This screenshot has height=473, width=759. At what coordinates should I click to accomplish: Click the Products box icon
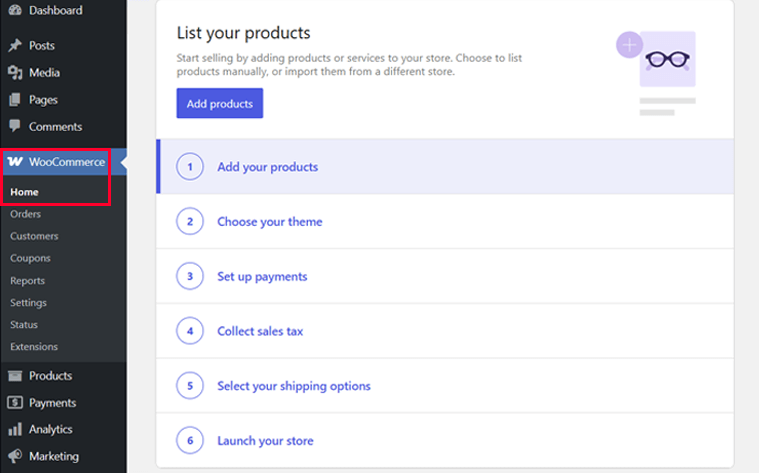click(x=15, y=376)
